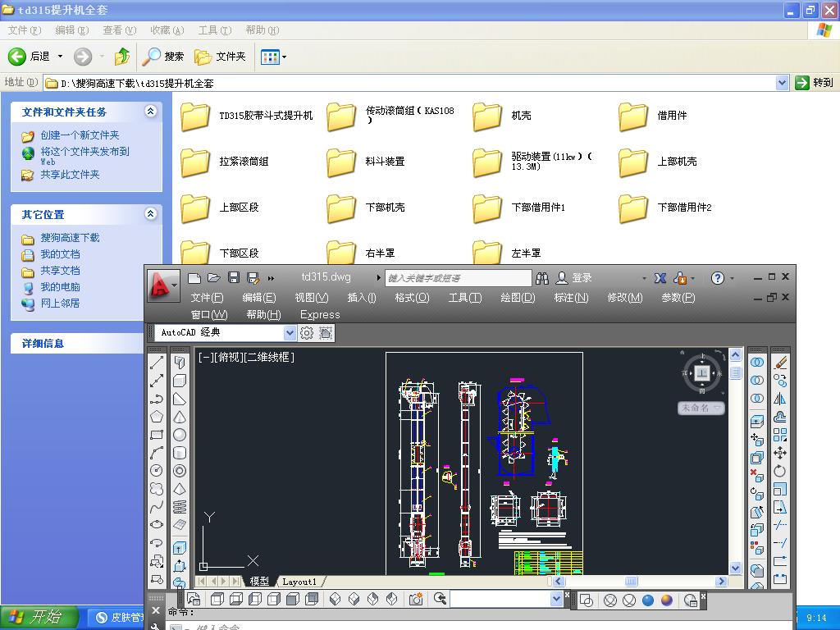Click the Rotate tool icon
The height and width of the screenshot is (630, 840).
click(780, 471)
